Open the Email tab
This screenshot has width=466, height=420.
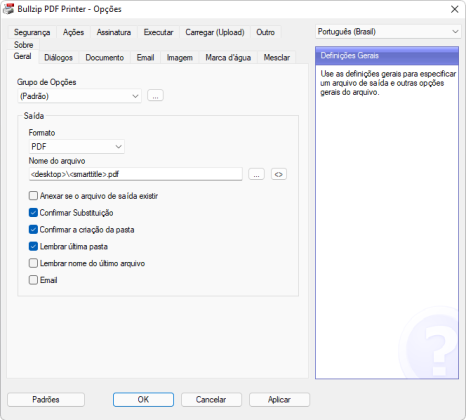pos(145,58)
